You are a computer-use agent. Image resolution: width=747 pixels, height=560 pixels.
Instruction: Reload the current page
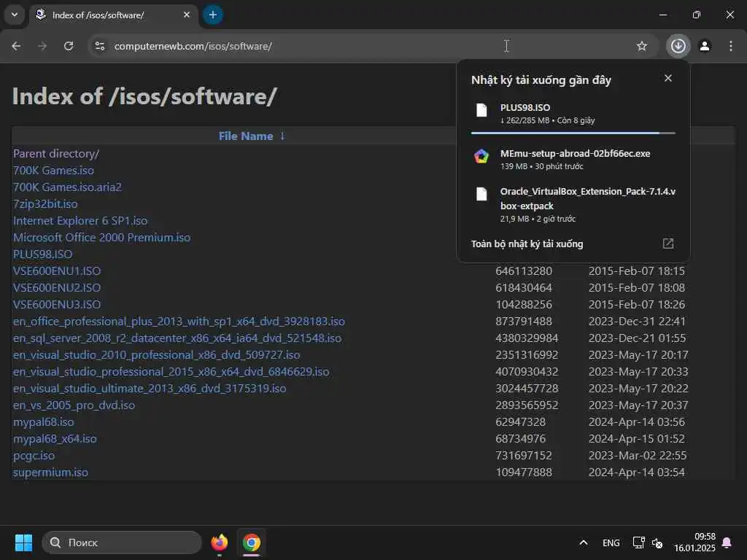[x=69, y=46]
